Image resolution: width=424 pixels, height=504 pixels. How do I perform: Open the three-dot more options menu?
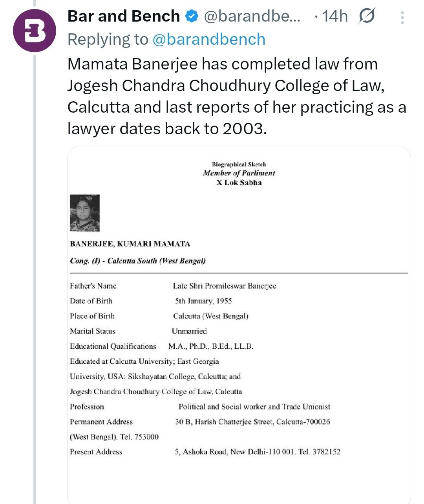(402, 17)
